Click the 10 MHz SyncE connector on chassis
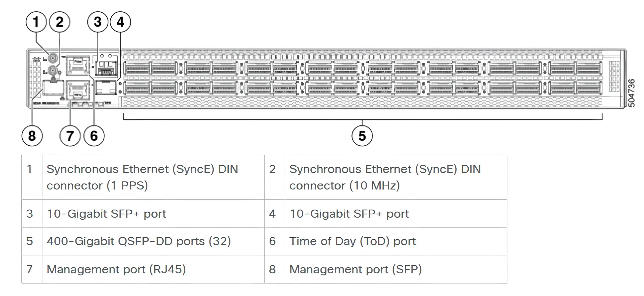This screenshot has width=644, height=296. click(53, 70)
